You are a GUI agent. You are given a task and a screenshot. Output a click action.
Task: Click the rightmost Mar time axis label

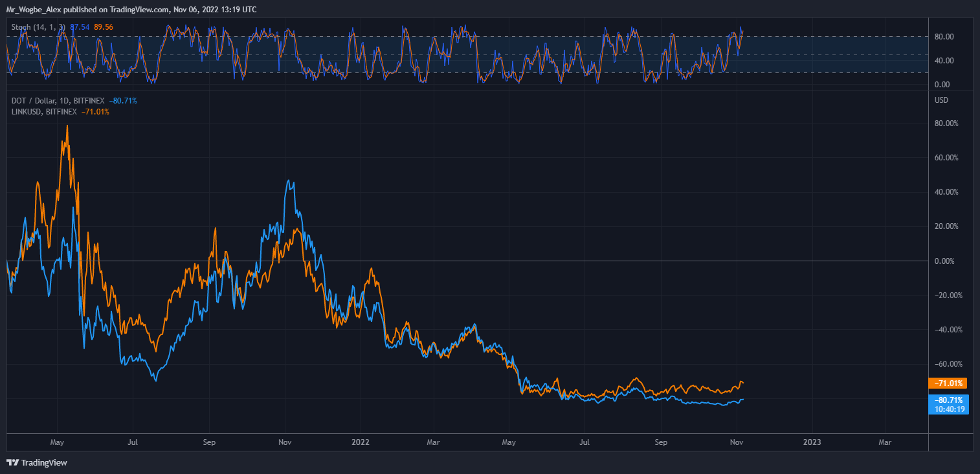click(x=885, y=443)
